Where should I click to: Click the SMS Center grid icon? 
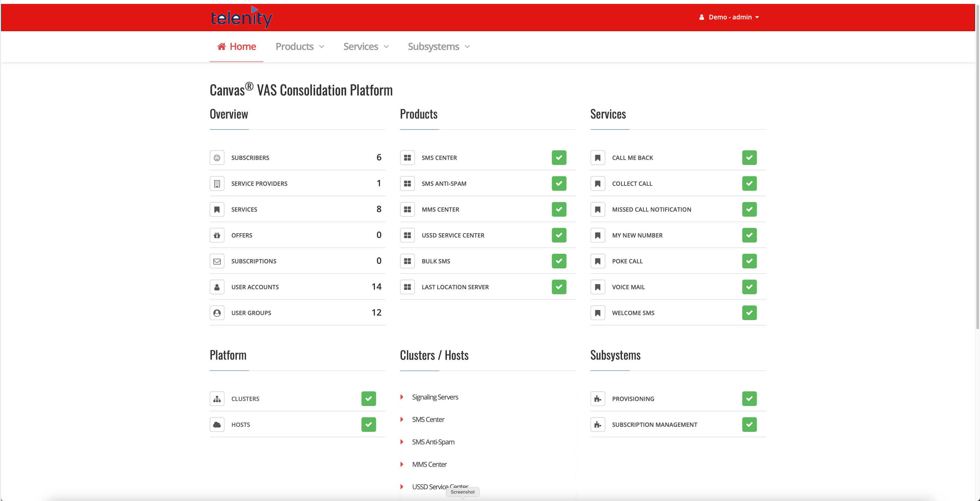tap(407, 158)
